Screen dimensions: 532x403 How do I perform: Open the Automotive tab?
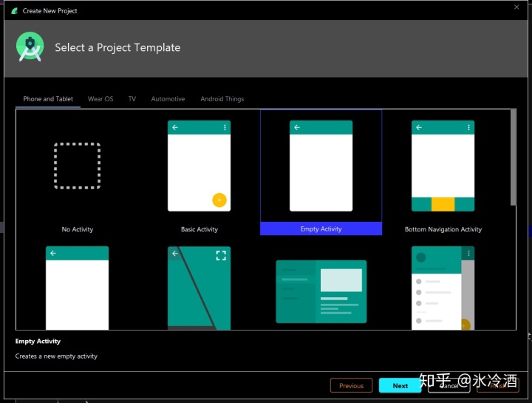click(168, 99)
